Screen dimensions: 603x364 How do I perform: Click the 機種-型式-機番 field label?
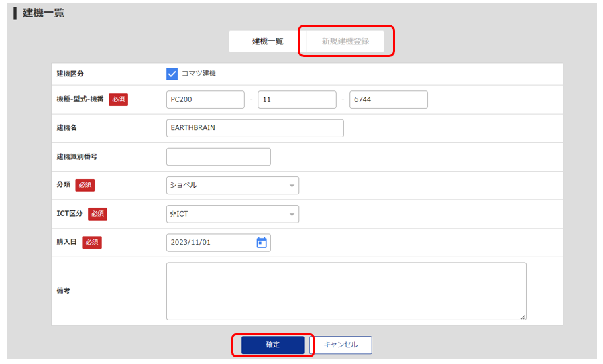[x=80, y=99]
